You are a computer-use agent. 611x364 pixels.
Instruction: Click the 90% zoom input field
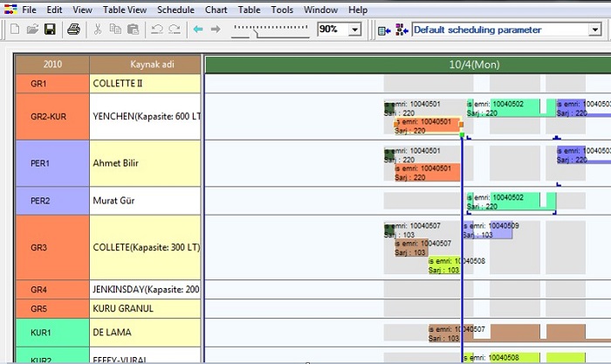tap(333, 29)
